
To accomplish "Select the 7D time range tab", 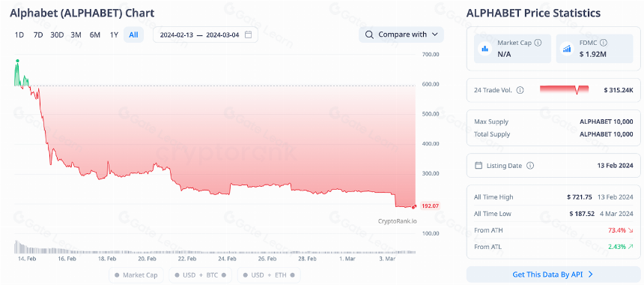I will (37, 35).
